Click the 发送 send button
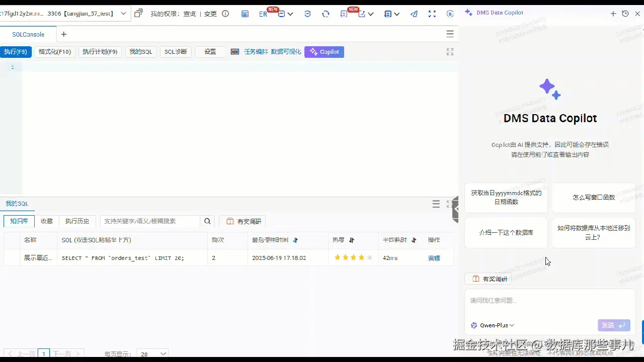 pyautogui.click(x=614, y=325)
